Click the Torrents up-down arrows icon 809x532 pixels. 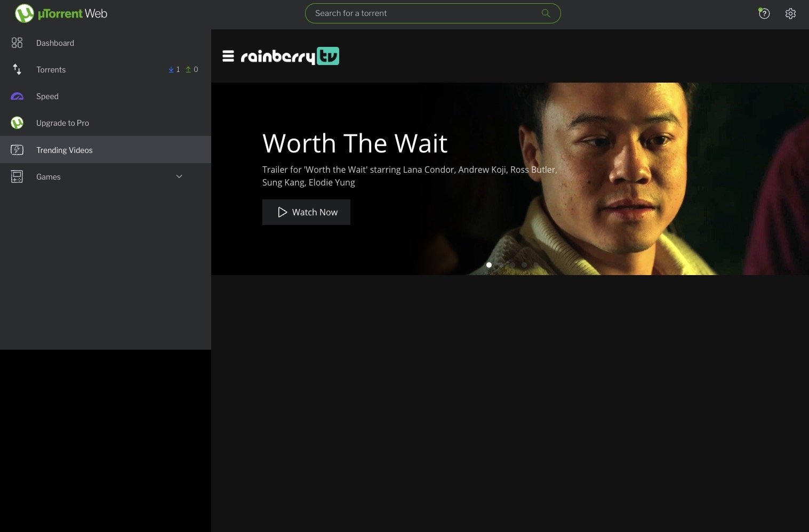[17, 69]
